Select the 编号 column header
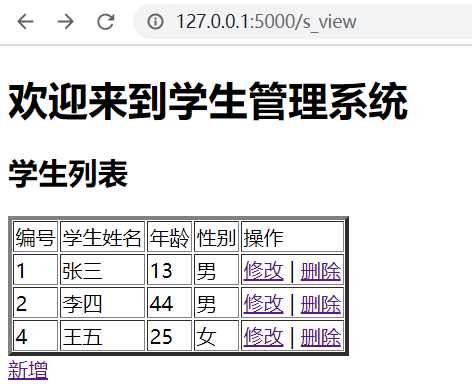The width and height of the screenshot is (472, 391). pos(35,237)
